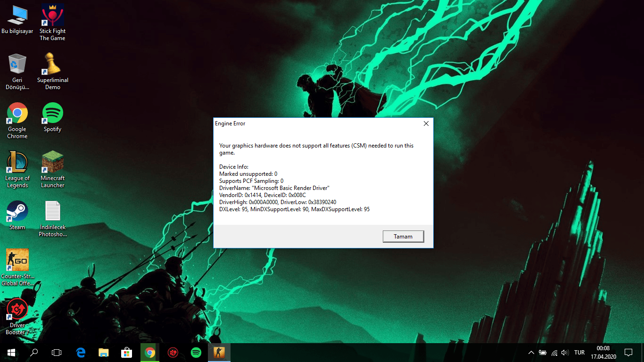Open the clock and calendar flyout
The width and height of the screenshot is (644, 362).
pos(603,353)
